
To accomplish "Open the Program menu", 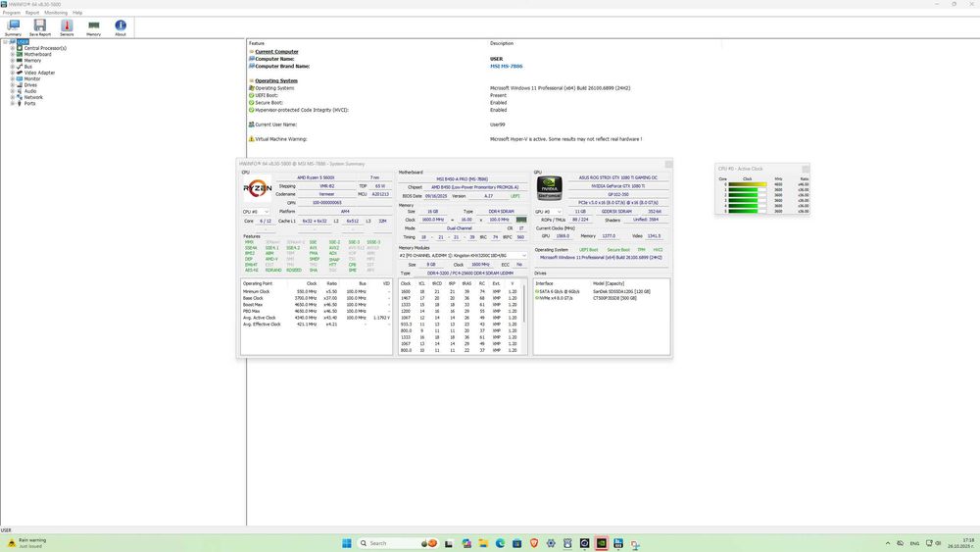I will pos(12,13).
